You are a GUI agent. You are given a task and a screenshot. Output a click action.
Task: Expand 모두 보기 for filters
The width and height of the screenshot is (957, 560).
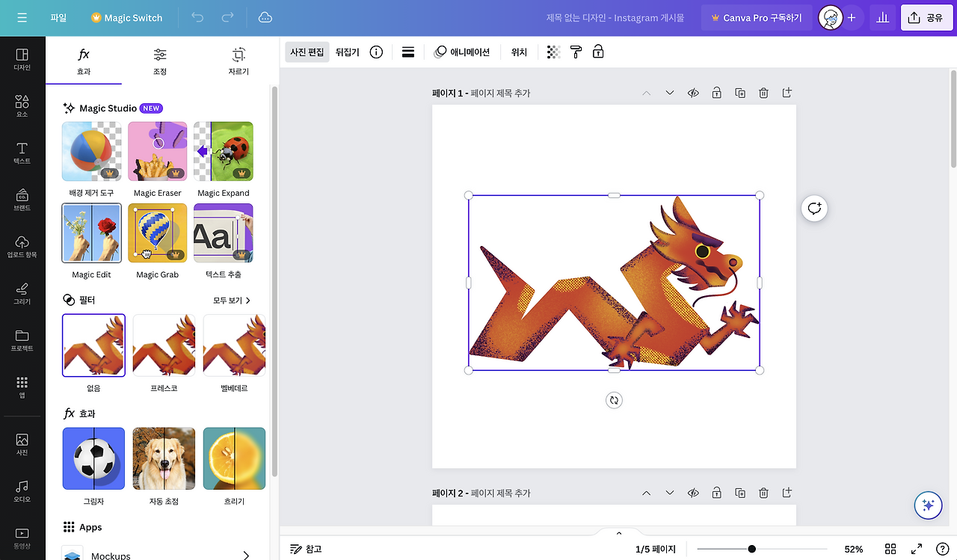coord(232,300)
